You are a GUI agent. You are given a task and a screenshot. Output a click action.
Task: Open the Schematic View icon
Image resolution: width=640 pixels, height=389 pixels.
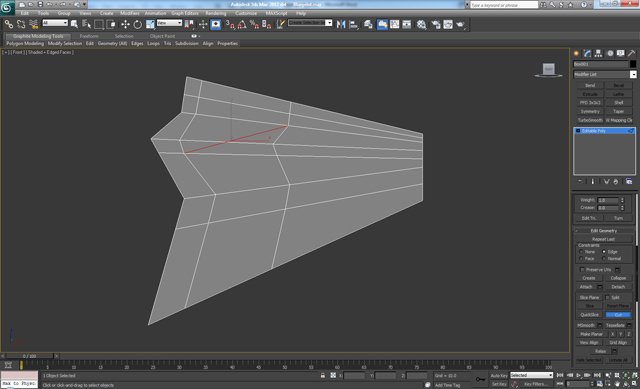407,24
